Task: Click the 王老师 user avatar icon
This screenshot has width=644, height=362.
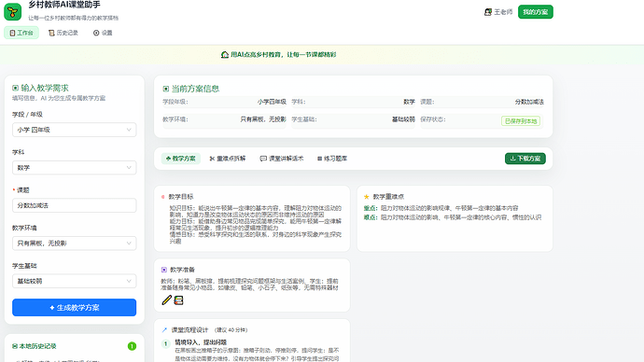Action: pos(488,12)
